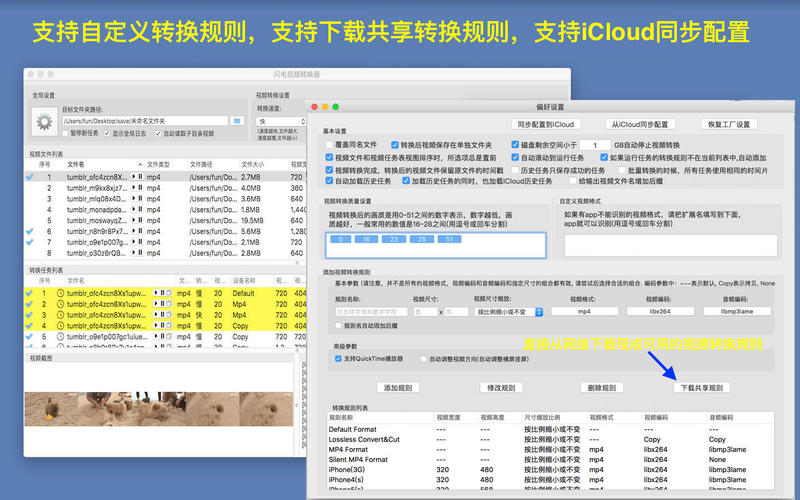Toggle 自动加载历史任务 checkbox

click(x=330, y=181)
